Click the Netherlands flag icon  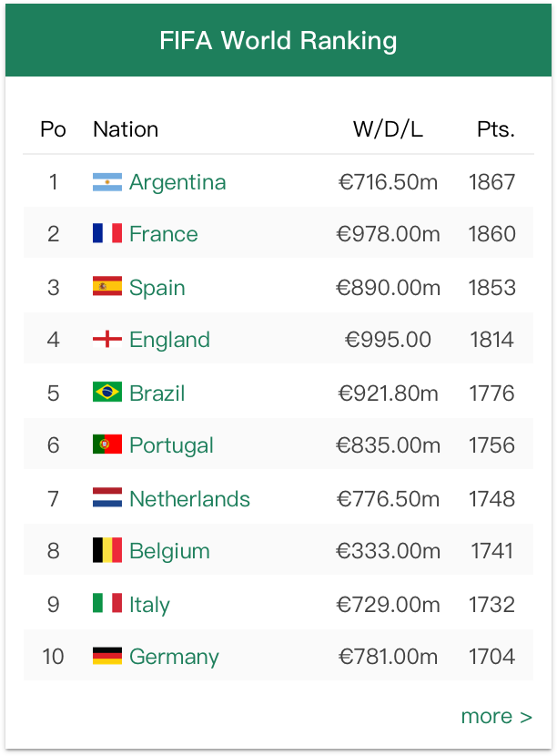click(x=106, y=498)
